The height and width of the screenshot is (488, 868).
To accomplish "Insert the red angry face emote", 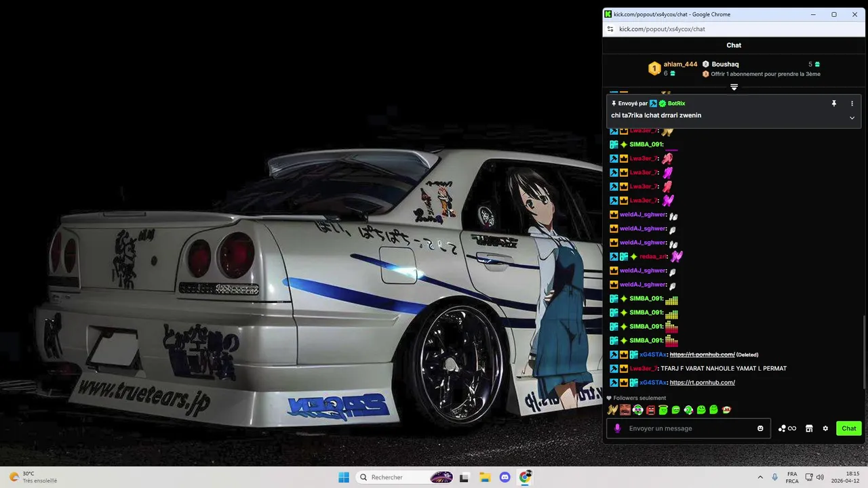I will coord(650,410).
